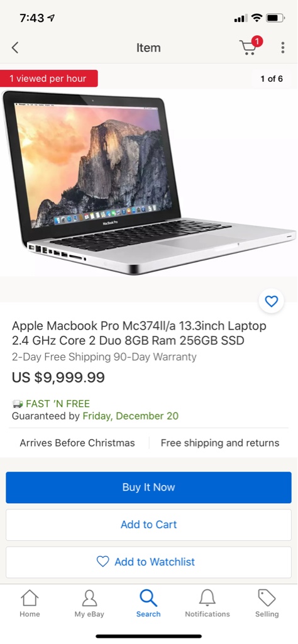Open the three-dot more options menu

[283, 48]
